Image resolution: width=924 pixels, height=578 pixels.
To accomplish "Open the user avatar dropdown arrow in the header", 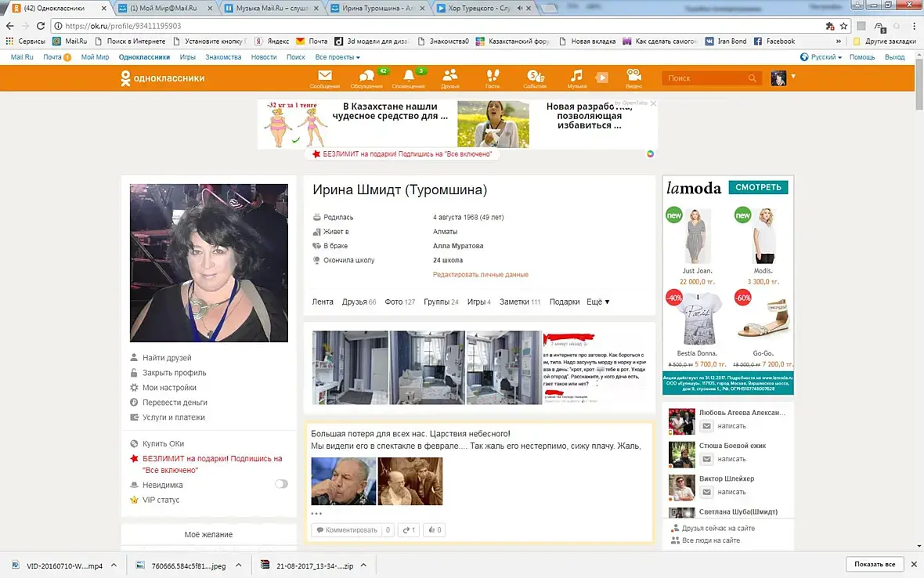I will click(793, 77).
